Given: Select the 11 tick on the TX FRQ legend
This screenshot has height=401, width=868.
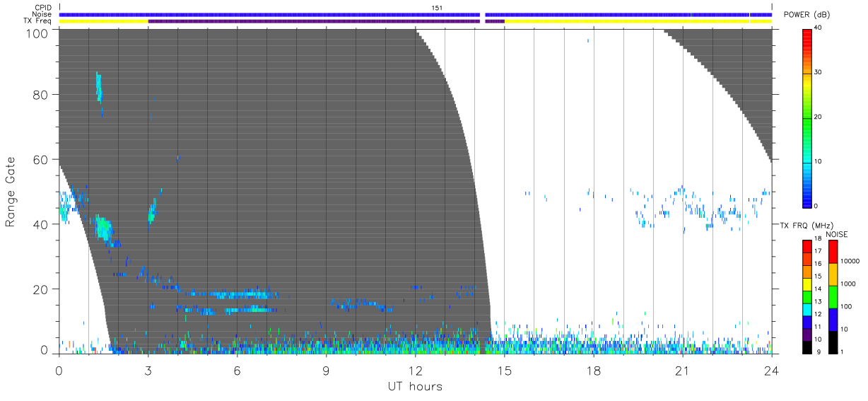Looking at the screenshot, I should [x=818, y=327].
